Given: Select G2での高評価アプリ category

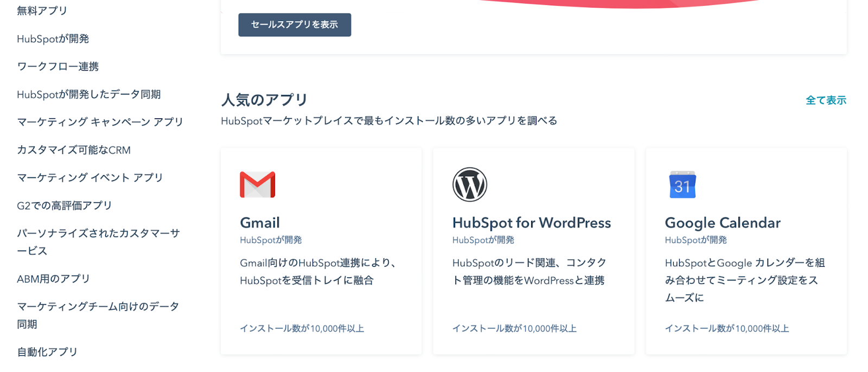Looking at the screenshot, I should pyautogui.click(x=65, y=206).
